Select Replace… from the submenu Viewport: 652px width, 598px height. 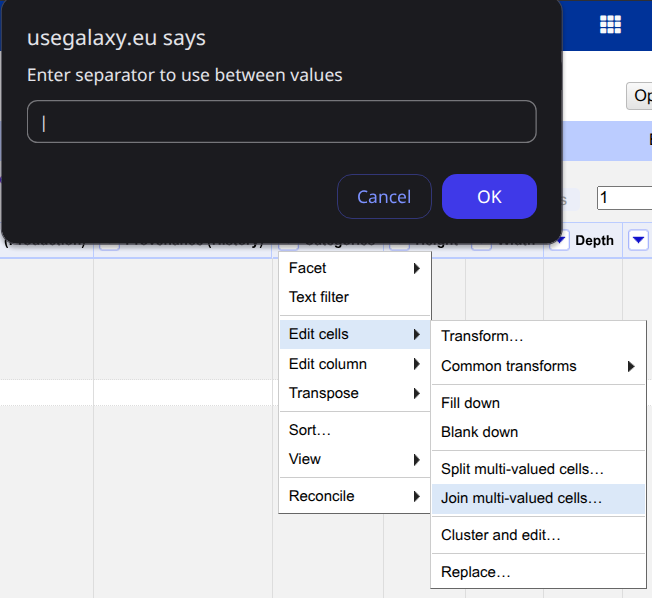pyautogui.click(x=475, y=572)
